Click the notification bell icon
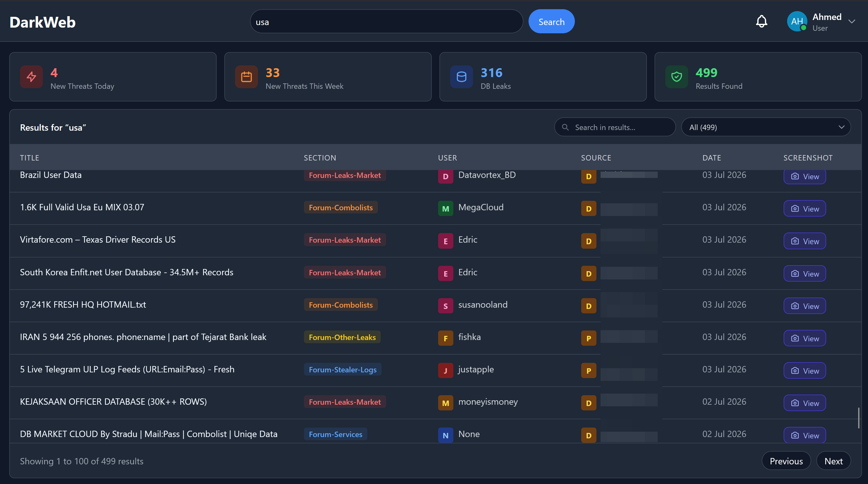This screenshot has width=868, height=484. click(761, 22)
